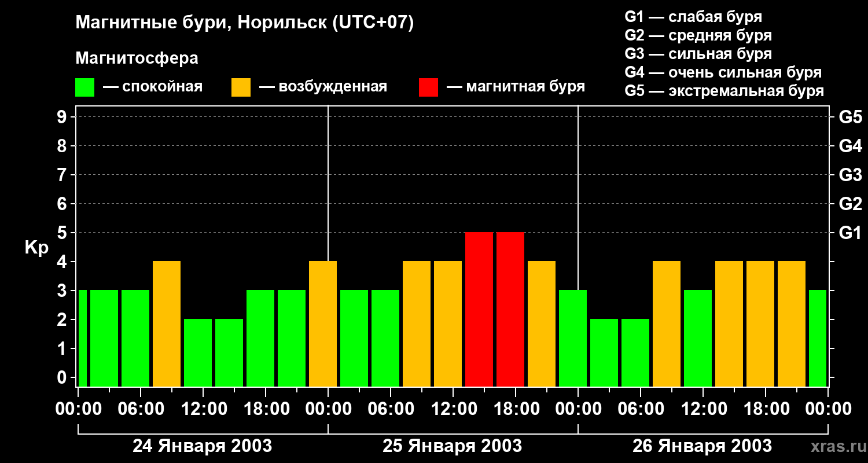
Task: Click the '12:00' time label above 25 Января
Action: (453, 409)
